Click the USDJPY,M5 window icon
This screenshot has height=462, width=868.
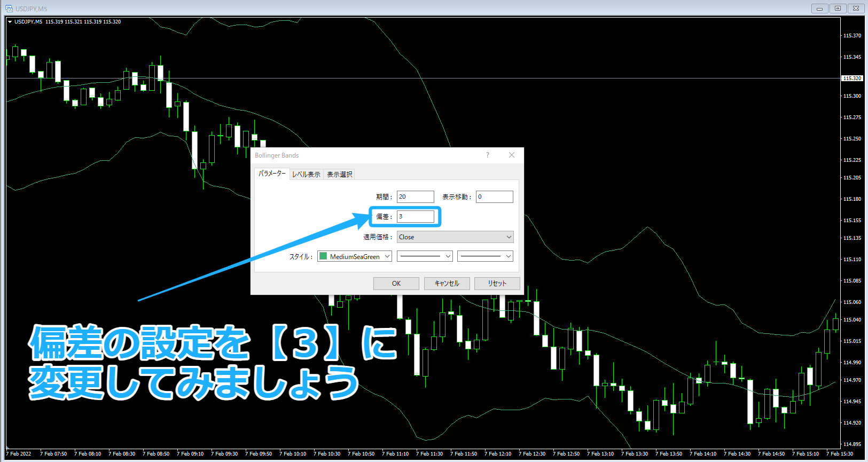(x=9, y=9)
